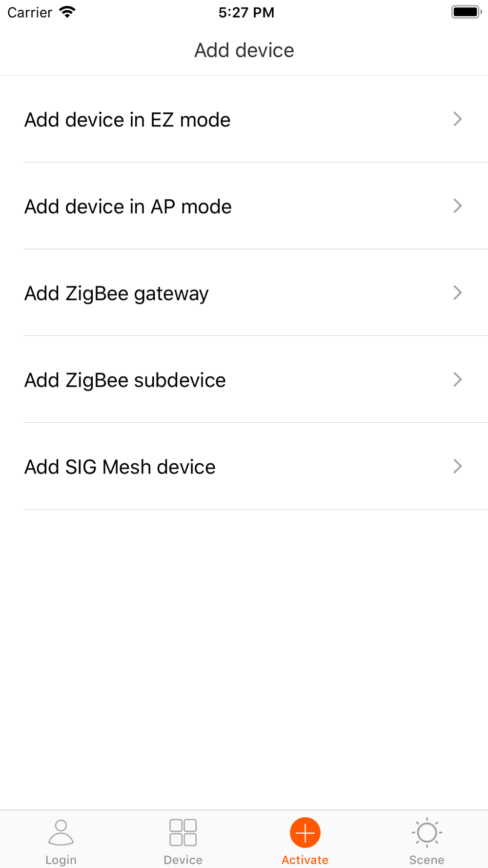The width and height of the screenshot is (488, 868).
Task: Tap the Login person icon
Action: coord(61,832)
